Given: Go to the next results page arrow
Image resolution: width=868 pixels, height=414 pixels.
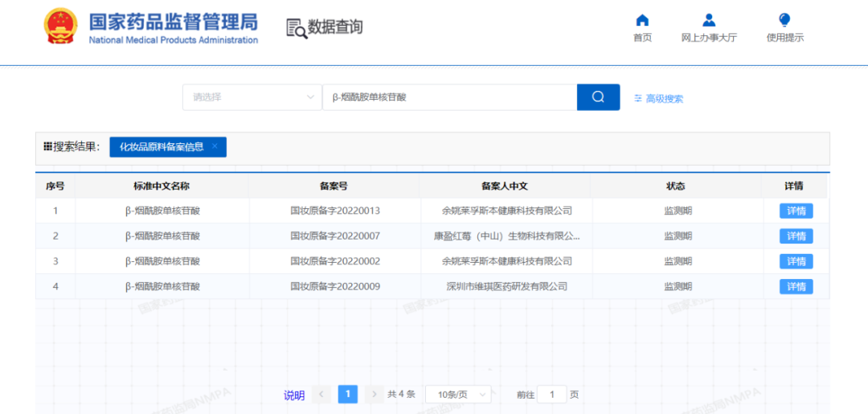Looking at the screenshot, I should pos(374,395).
